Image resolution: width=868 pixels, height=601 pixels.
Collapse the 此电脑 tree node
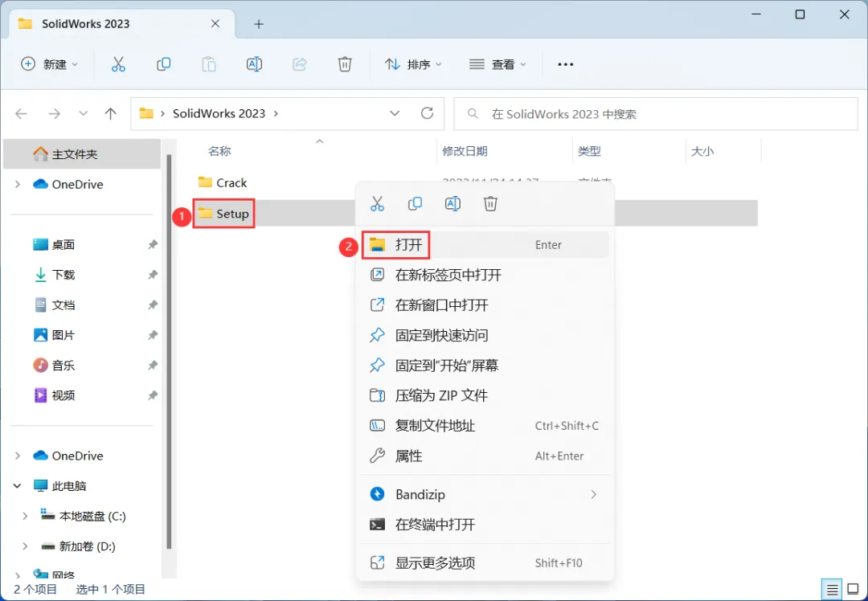[x=18, y=486]
